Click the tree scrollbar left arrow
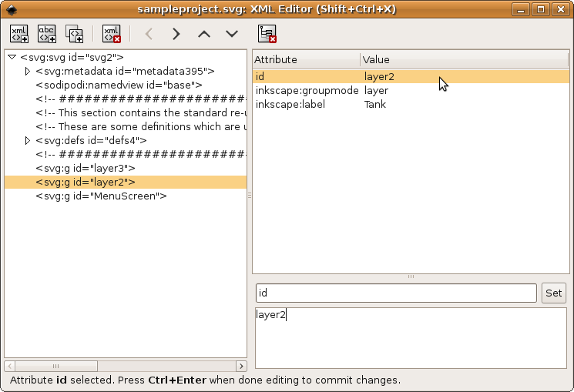 [x=10, y=366]
